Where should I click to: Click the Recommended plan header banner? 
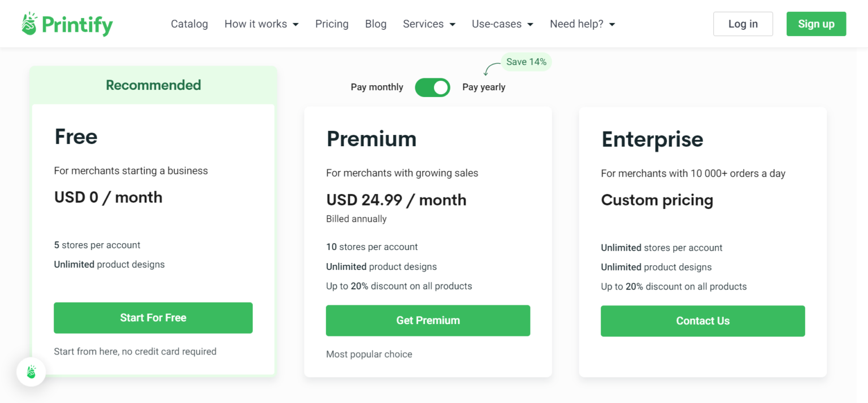[x=153, y=85]
